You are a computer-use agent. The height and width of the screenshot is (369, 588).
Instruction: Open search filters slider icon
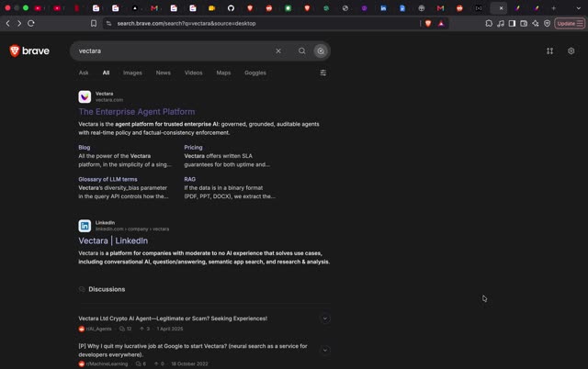click(322, 73)
